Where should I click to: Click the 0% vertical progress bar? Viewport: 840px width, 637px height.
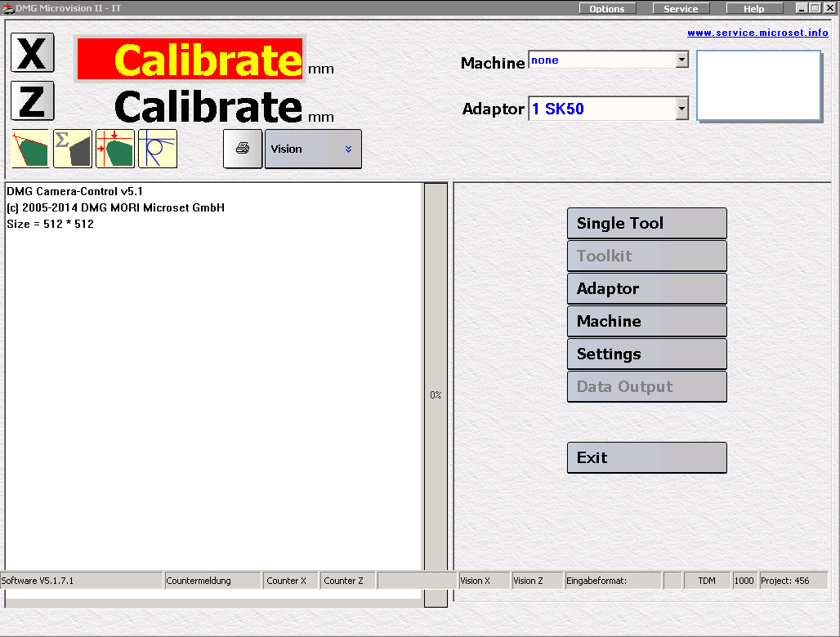point(436,395)
